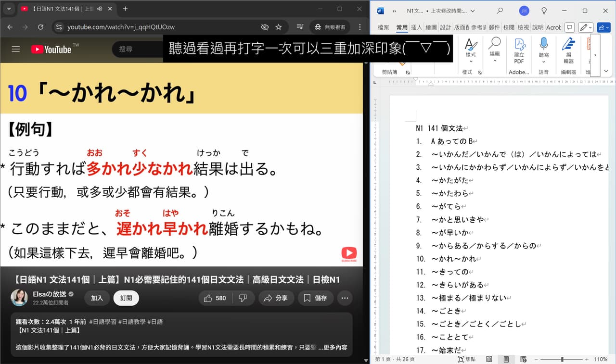The image size is (616, 364).
Task: Open the Share dropdown in Word
Action: [x=603, y=27]
